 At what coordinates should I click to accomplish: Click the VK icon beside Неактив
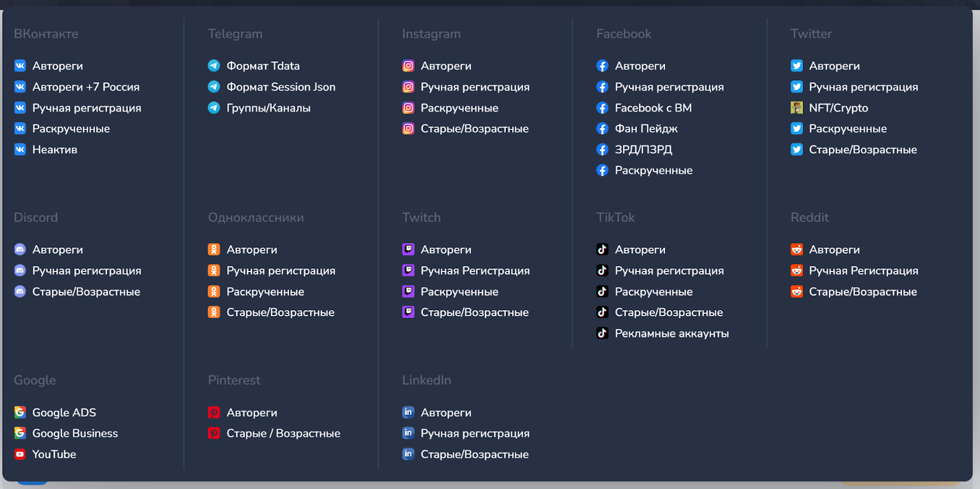(20, 150)
